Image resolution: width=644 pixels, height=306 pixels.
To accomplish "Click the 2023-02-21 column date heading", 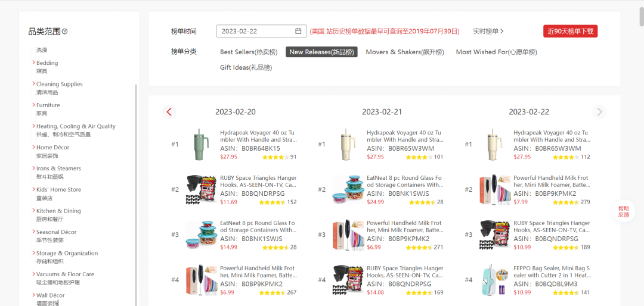I will pos(382,112).
